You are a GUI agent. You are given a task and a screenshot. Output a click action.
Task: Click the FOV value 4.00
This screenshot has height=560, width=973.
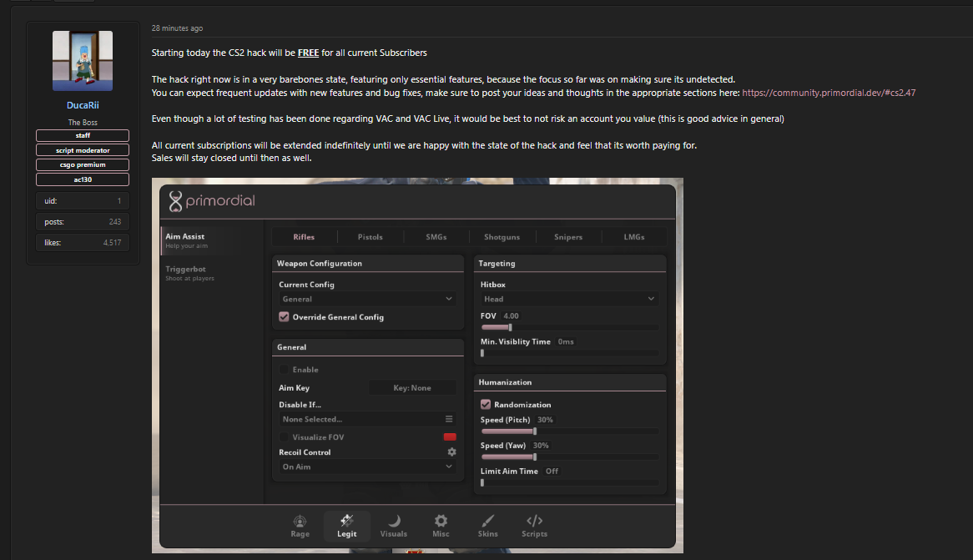pyautogui.click(x=511, y=316)
